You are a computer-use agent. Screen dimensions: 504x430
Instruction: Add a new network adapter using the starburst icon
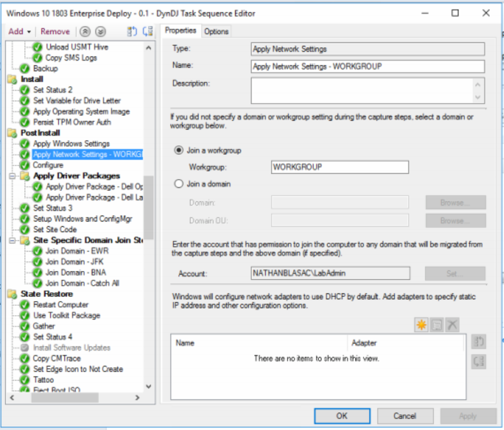[x=421, y=324]
